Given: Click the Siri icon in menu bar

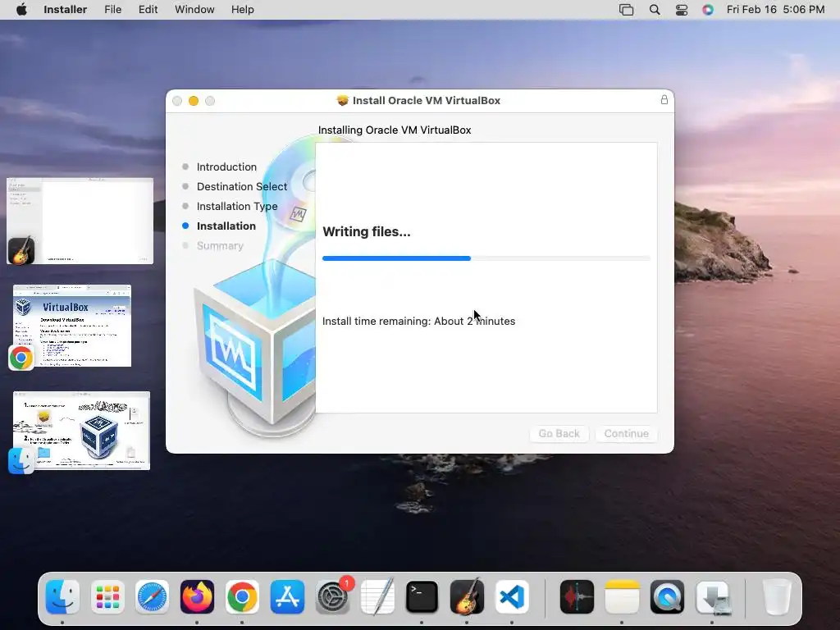Looking at the screenshot, I should point(708,10).
